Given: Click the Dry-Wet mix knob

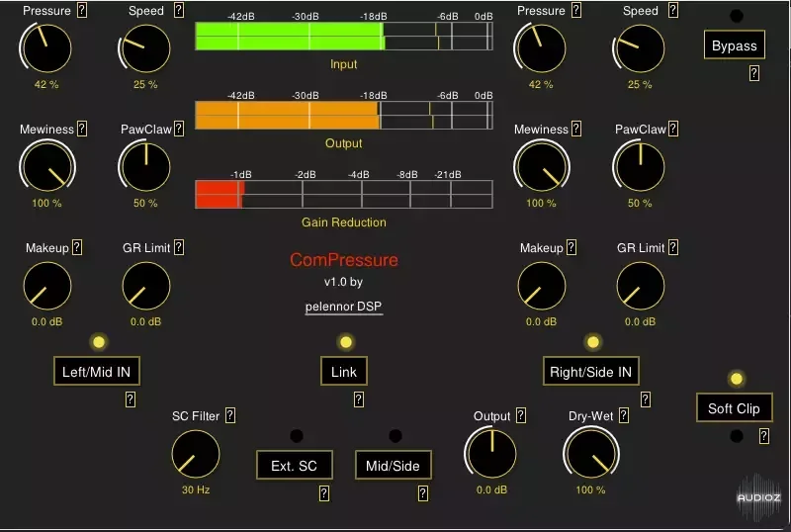Looking at the screenshot, I should tap(590, 454).
